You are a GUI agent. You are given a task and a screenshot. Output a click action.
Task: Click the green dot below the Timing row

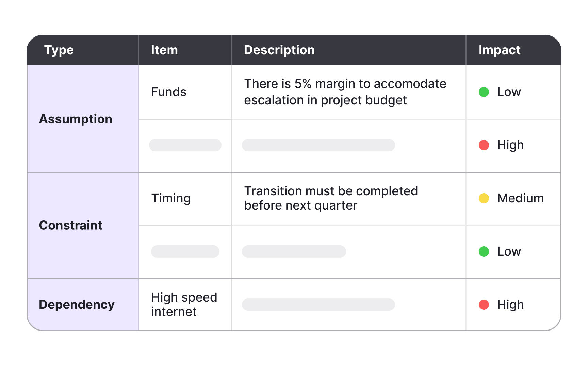484,251
